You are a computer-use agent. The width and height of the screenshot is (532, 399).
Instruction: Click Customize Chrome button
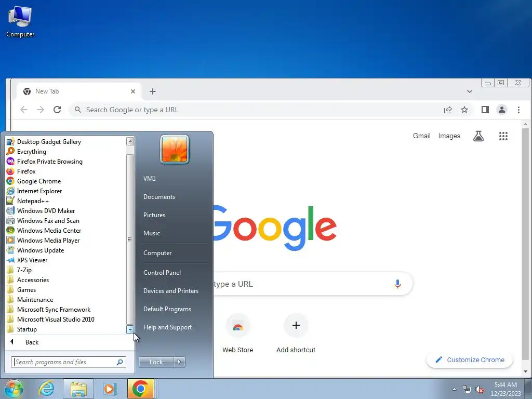[470, 360]
